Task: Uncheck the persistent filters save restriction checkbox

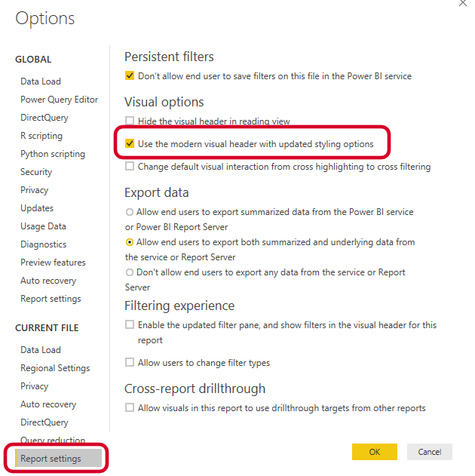Action: [x=130, y=75]
